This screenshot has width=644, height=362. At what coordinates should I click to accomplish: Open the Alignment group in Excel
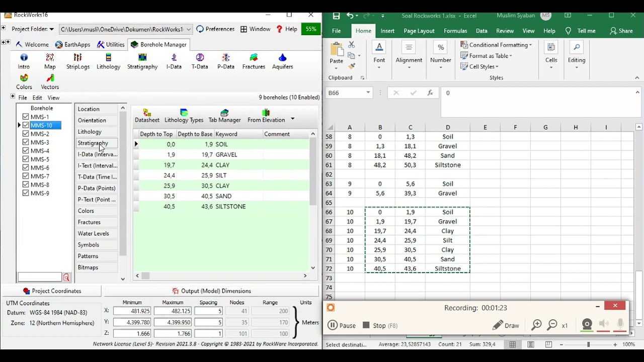click(409, 55)
